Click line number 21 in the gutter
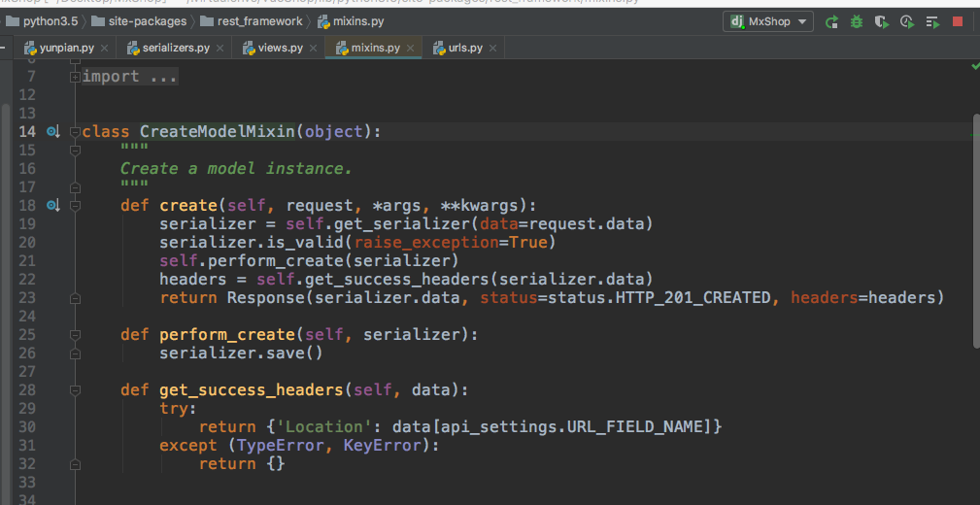 pyautogui.click(x=27, y=260)
